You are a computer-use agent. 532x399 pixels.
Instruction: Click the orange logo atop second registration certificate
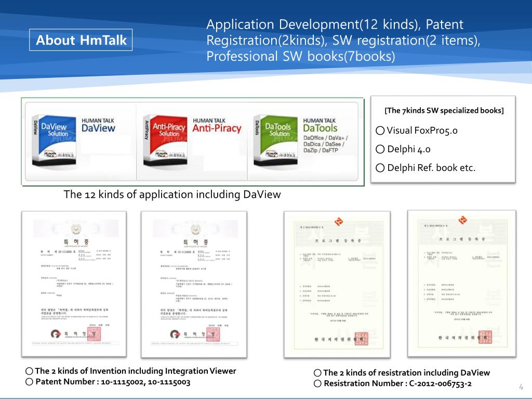(x=462, y=220)
